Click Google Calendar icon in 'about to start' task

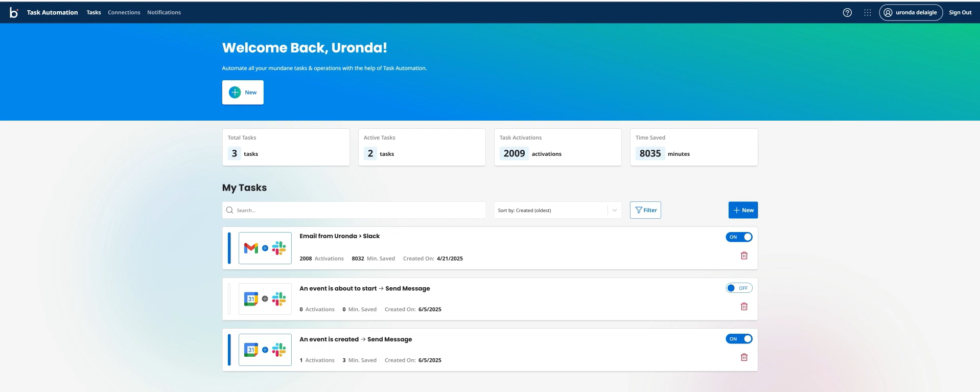tap(251, 299)
